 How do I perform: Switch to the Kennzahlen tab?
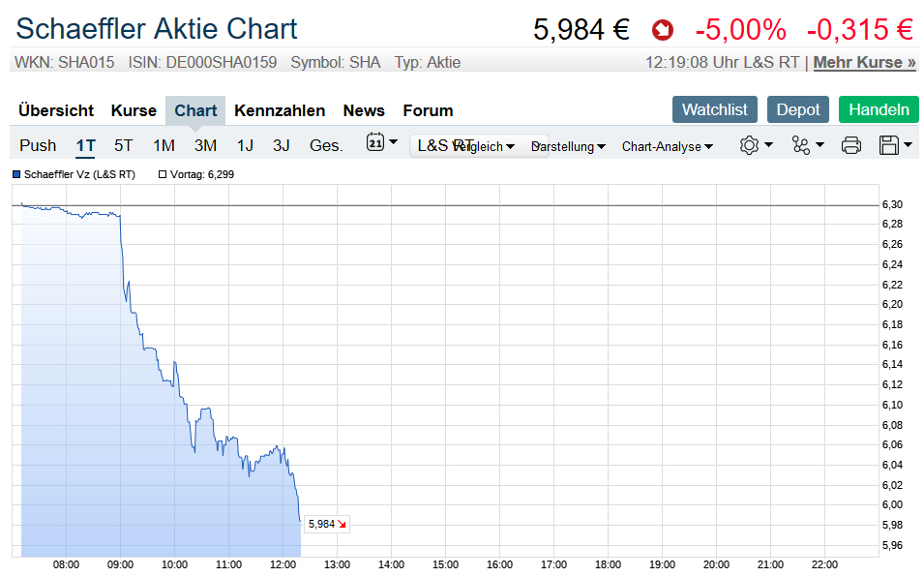[280, 110]
